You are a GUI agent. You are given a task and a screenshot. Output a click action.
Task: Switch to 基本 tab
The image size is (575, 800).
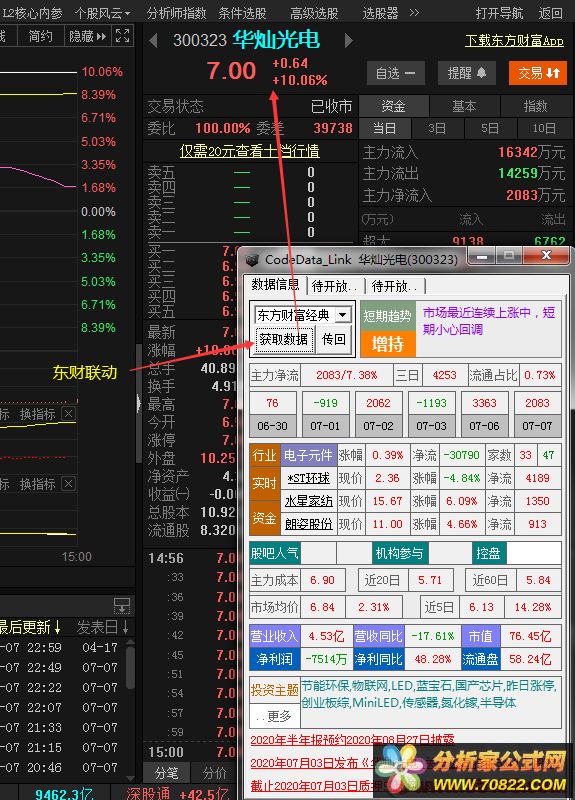[464, 106]
